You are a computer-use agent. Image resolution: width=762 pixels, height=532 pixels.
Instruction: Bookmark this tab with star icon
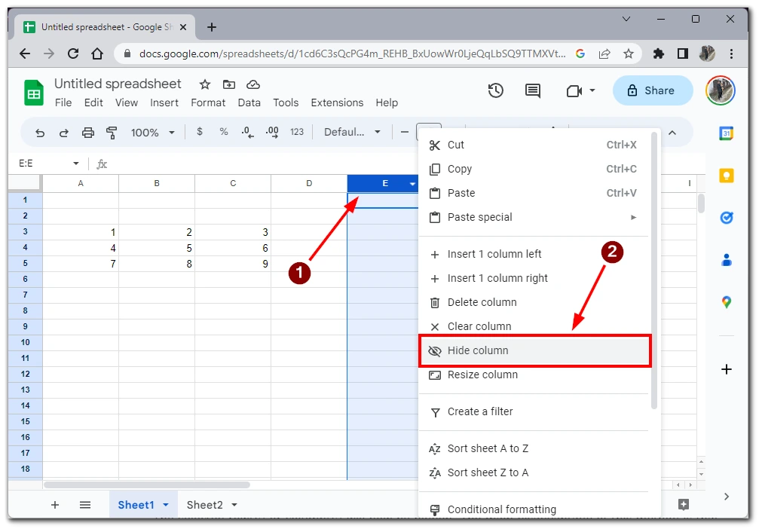pyautogui.click(x=629, y=54)
